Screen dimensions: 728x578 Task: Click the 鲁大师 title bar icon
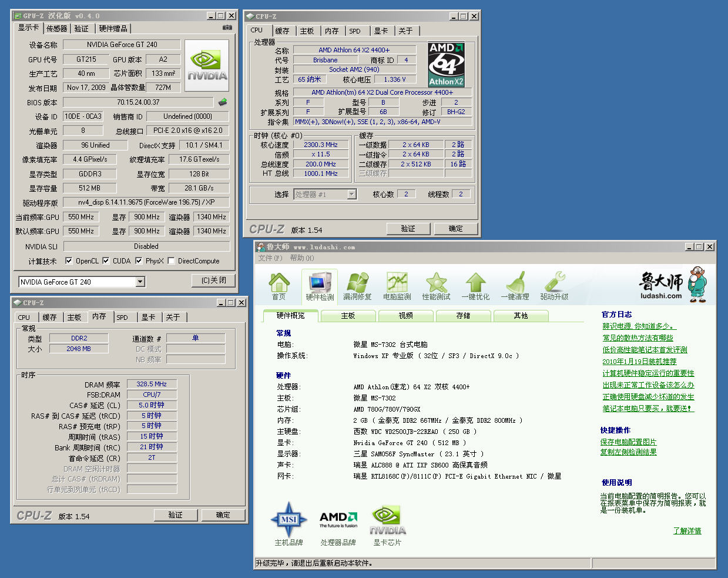[x=260, y=246]
